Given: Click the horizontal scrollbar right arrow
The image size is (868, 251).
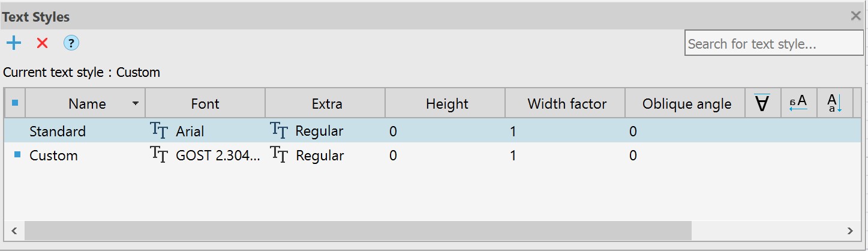Looking at the screenshot, I should (849, 231).
